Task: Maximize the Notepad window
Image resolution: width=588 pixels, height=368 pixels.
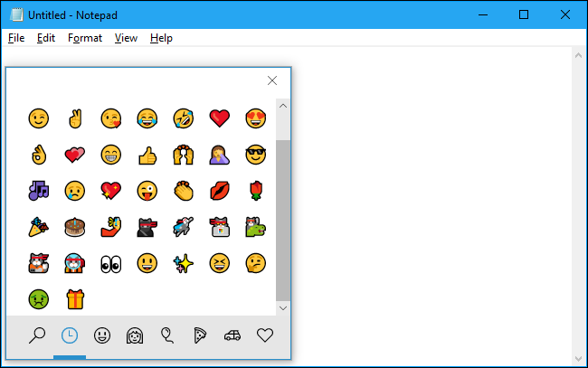Action: (x=524, y=15)
